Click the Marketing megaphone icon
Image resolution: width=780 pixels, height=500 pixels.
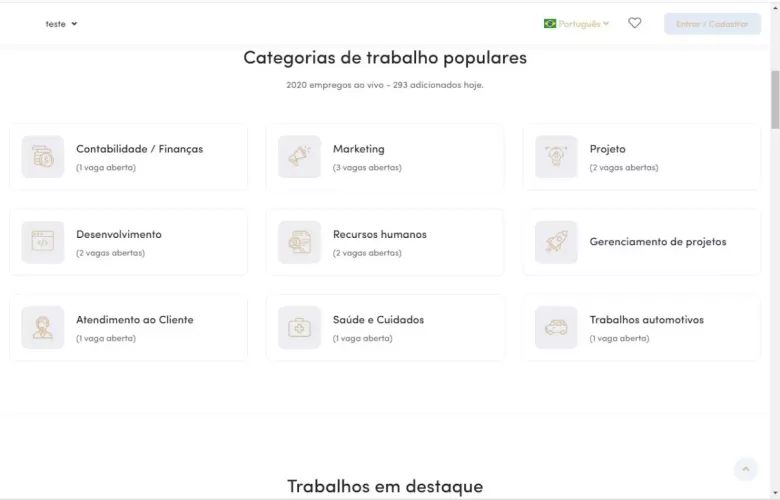pos(299,157)
